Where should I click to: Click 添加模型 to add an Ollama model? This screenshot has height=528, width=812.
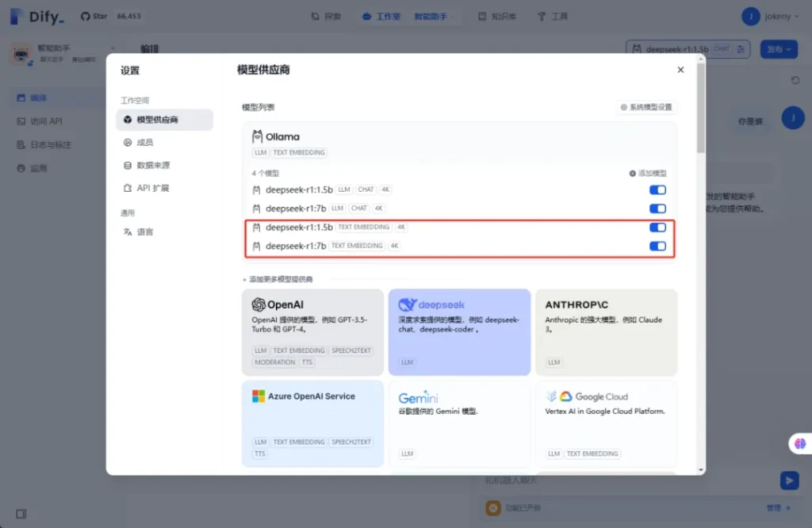(x=648, y=173)
